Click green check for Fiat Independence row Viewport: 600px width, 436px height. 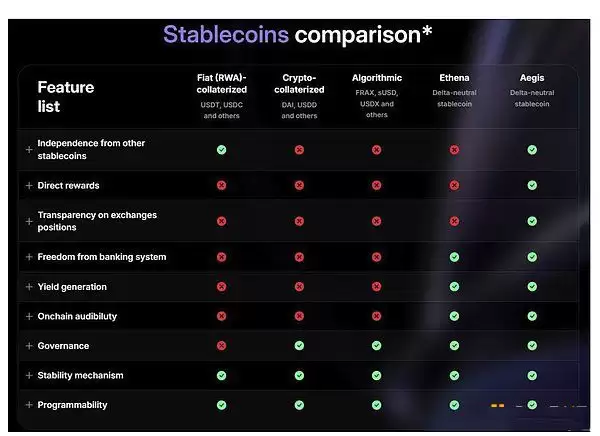click(221, 150)
